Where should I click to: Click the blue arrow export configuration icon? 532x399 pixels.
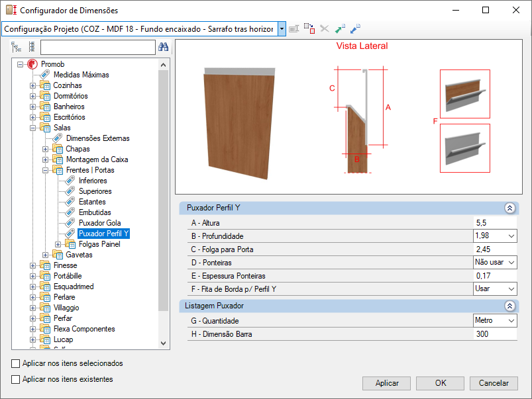(355, 29)
